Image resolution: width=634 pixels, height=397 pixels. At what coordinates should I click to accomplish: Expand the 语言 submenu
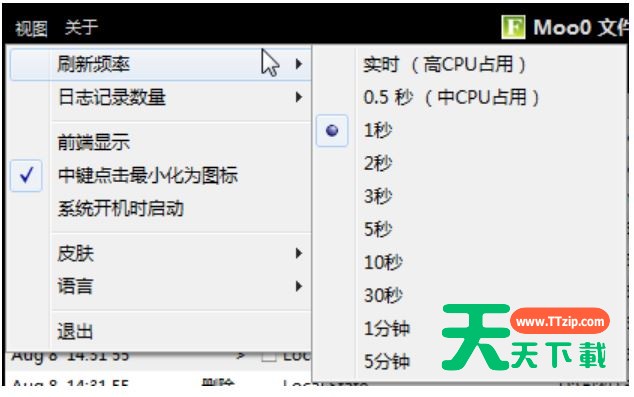coord(160,287)
